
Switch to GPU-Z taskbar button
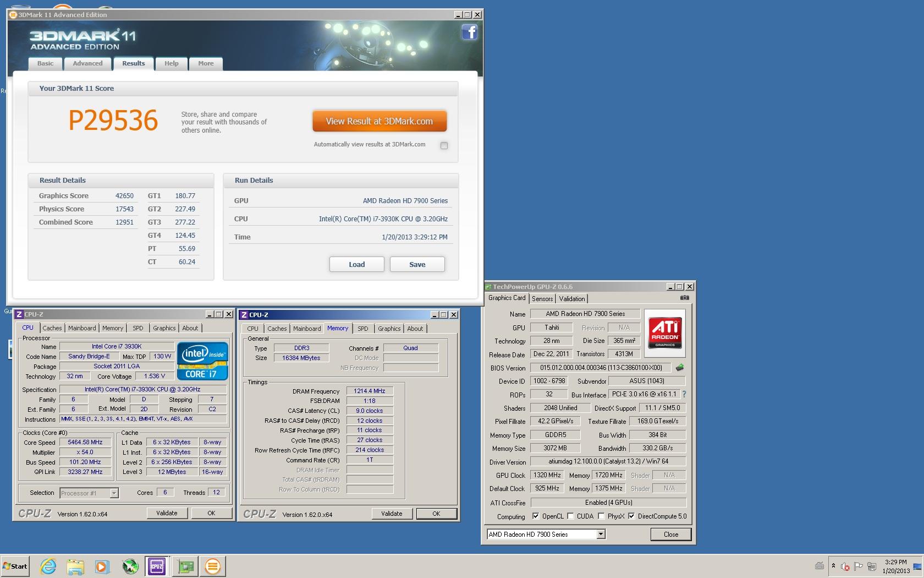click(x=185, y=566)
